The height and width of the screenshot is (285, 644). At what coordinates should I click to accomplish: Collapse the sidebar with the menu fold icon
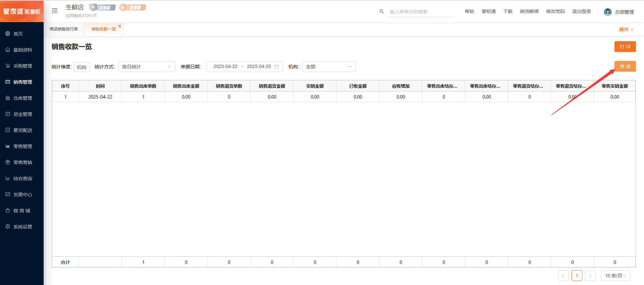[55, 11]
